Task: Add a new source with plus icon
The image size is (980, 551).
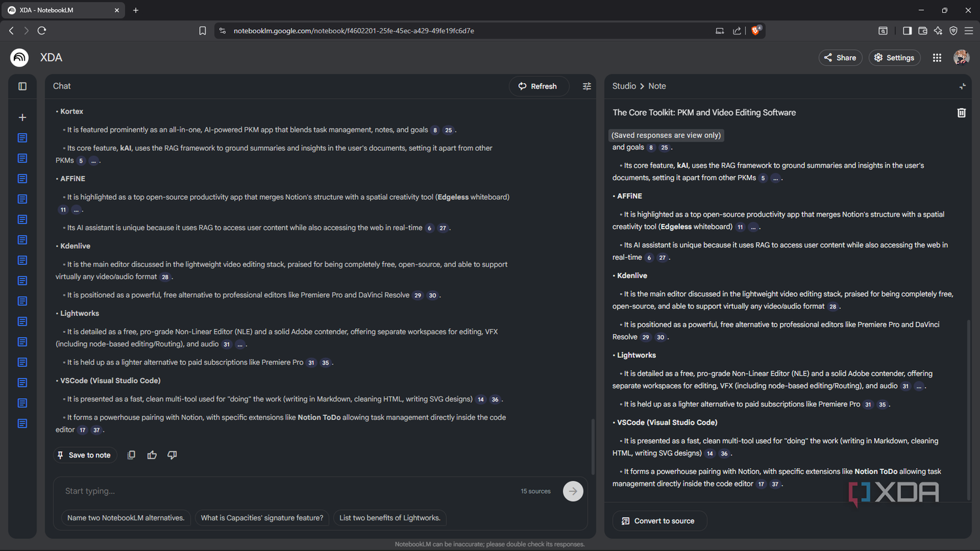Action: pos(22,118)
